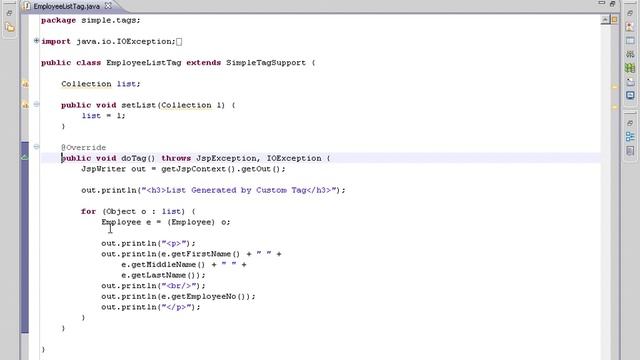The height and width of the screenshot is (360, 640).
Task: Open the Task List view icon
Action: click(630, 151)
